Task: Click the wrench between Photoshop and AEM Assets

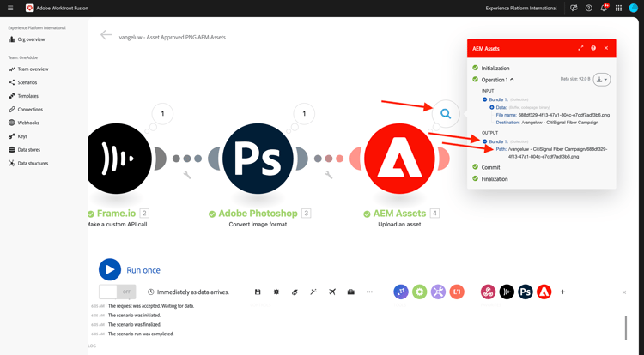Action: coord(329,176)
